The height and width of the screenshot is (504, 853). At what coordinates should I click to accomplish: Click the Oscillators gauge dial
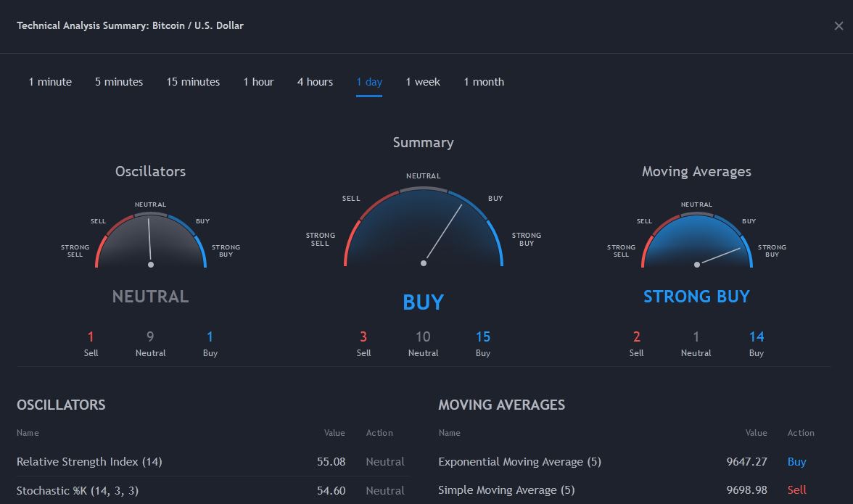pyautogui.click(x=151, y=241)
